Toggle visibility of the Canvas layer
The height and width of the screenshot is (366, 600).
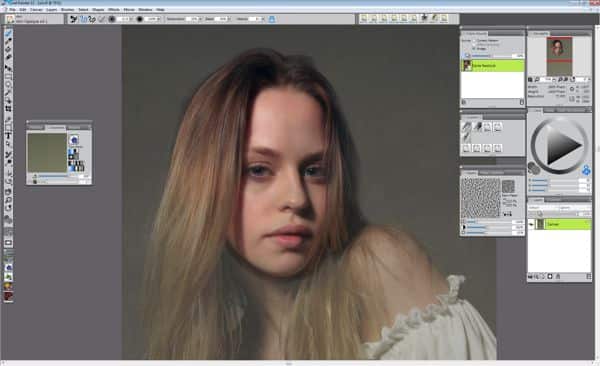pyautogui.click(x=531, y=224)
